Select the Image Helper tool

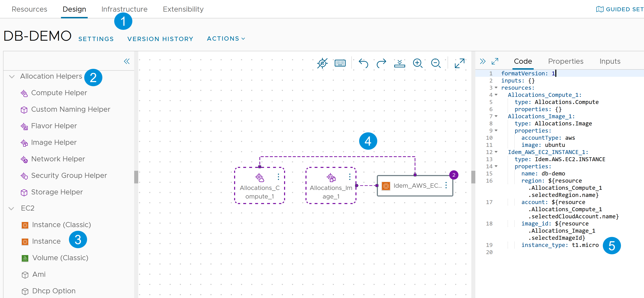tap(53, 142)
